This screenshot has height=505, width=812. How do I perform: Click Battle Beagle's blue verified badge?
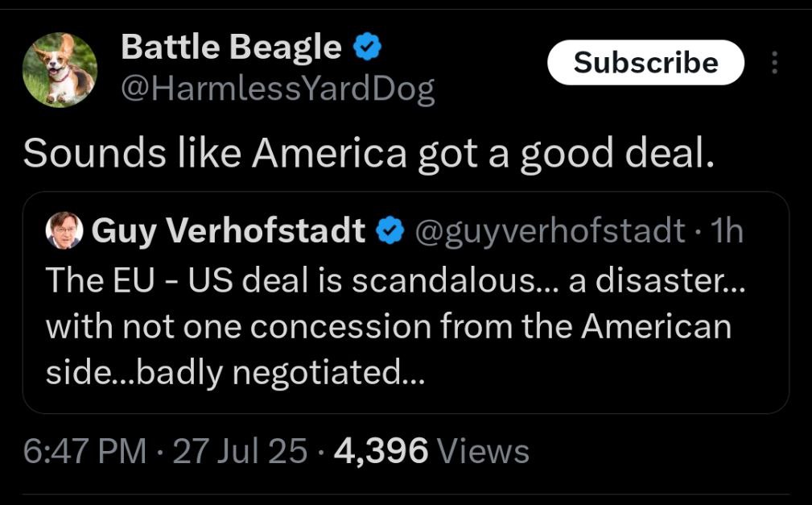pos(367,47)
